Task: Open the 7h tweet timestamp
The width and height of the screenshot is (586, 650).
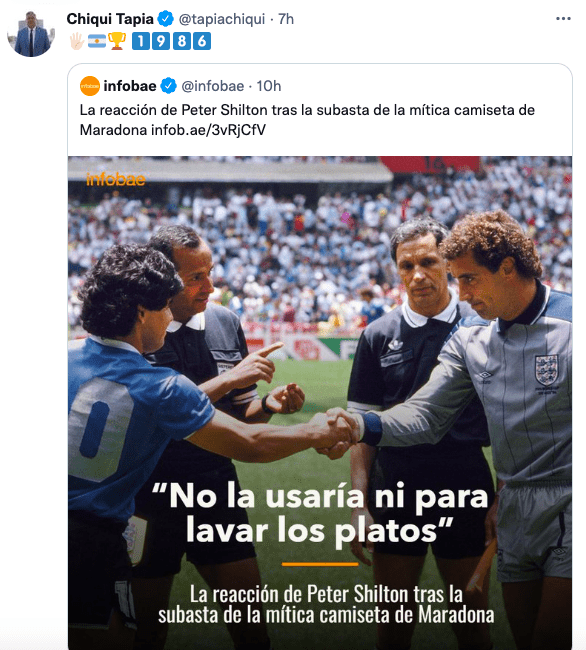Action: (286, 19)
